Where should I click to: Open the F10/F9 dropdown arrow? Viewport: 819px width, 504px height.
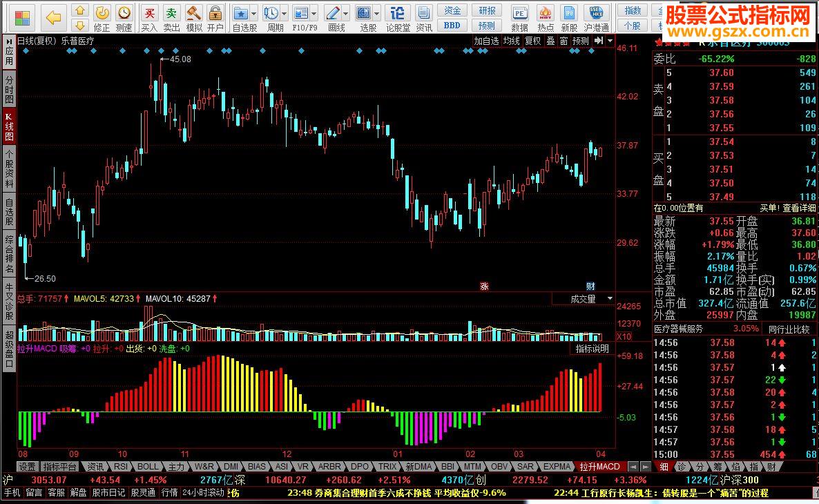pyautogui.click(x=314, y=14)
